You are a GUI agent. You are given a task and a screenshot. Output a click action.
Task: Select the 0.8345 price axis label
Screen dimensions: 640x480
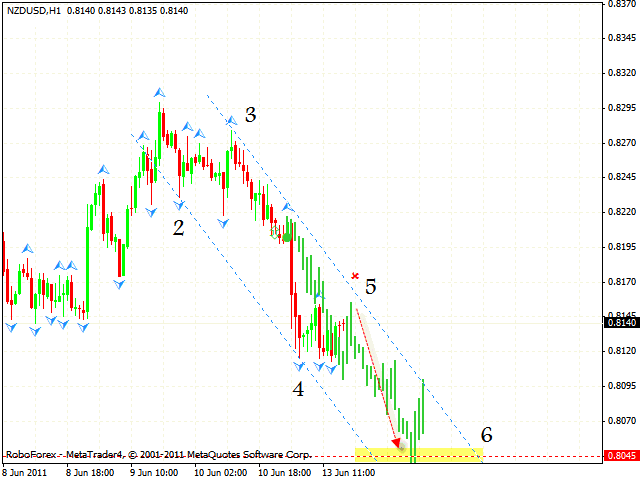622,38
